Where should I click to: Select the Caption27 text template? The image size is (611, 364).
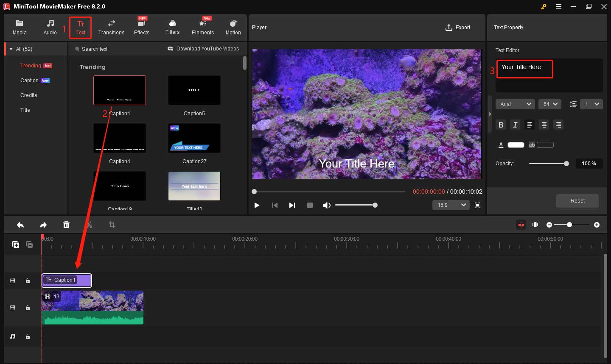pyautogui.click(x=194, y=138)
